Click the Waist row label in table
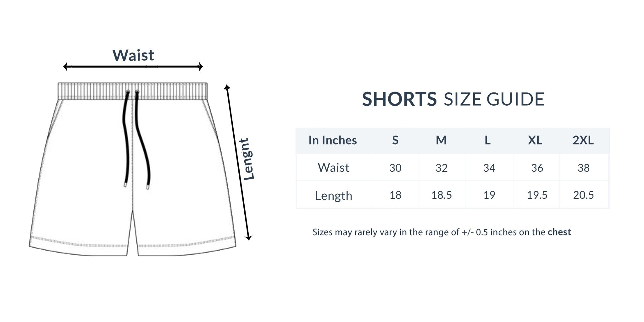644x322 pixels. coord(333,168)
